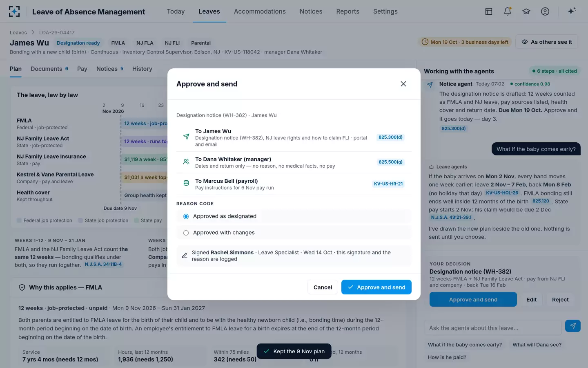588x368 pixels.
Task: Click the database icon beside To Marcus Bell
Action: 186,183
